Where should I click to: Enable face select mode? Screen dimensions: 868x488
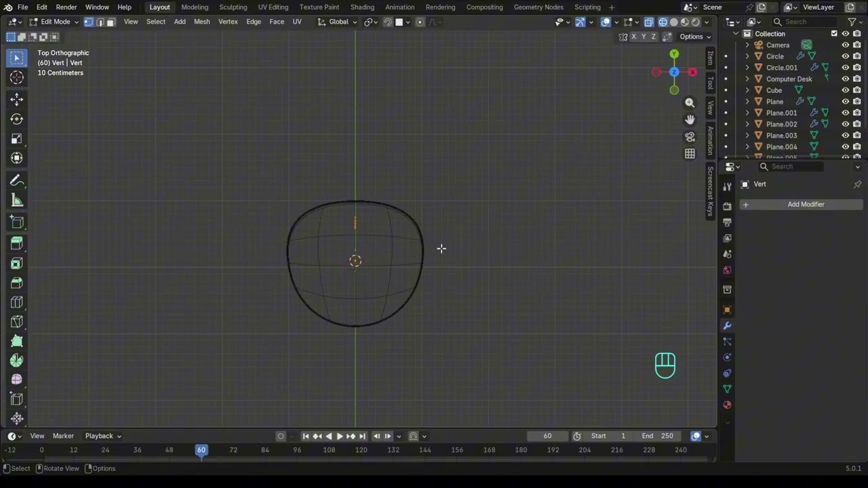(x=111, y=22)
